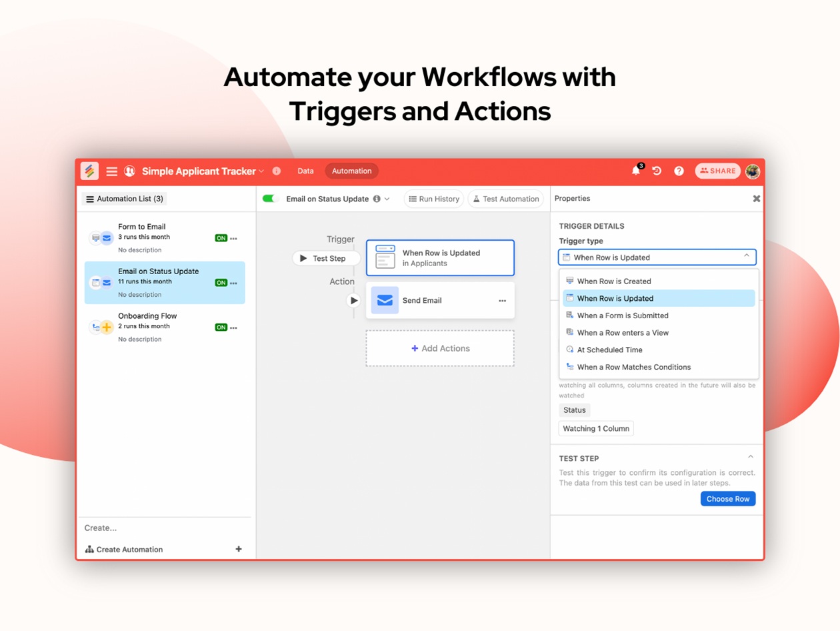This screenshot has height=631, width=840.
Task: Switch to the Automation tab
Action: tap(352, 171)
